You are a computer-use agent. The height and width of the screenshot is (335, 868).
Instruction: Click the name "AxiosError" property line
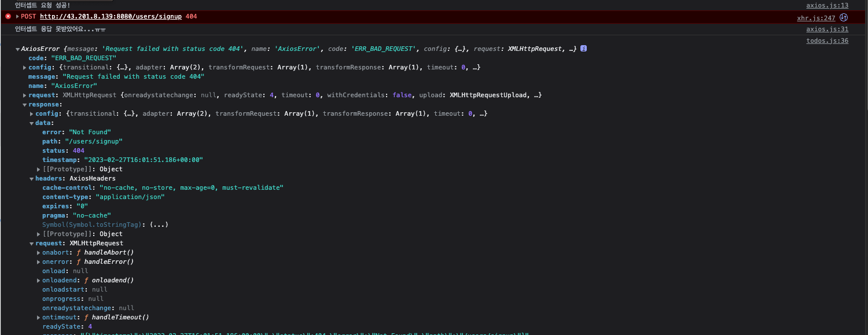pos(62,86)
